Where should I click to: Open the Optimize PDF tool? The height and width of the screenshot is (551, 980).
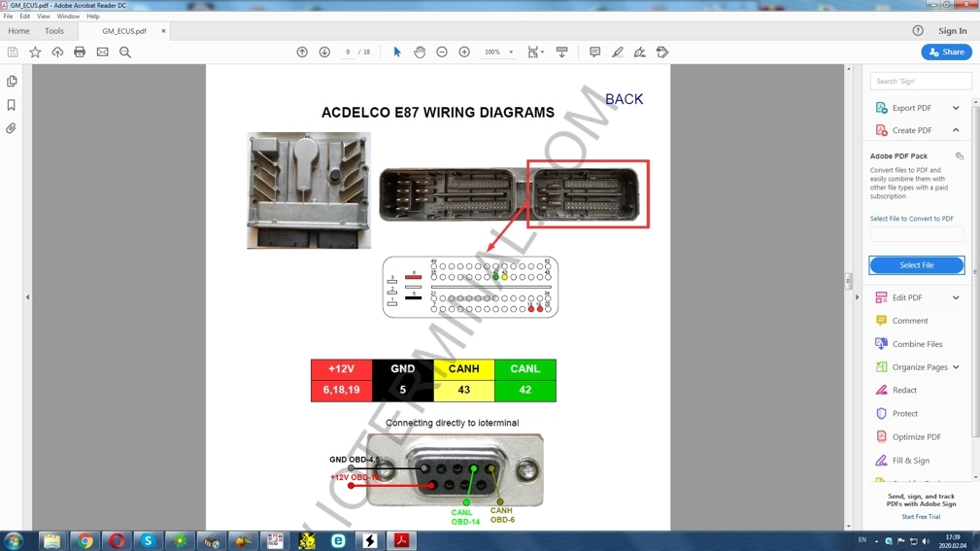(916, 436)
